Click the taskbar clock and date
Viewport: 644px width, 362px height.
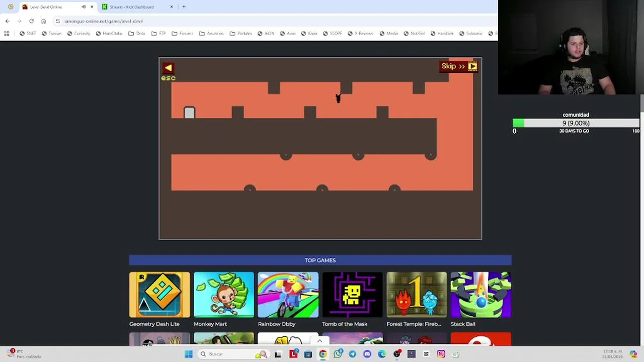coord(612,354)
